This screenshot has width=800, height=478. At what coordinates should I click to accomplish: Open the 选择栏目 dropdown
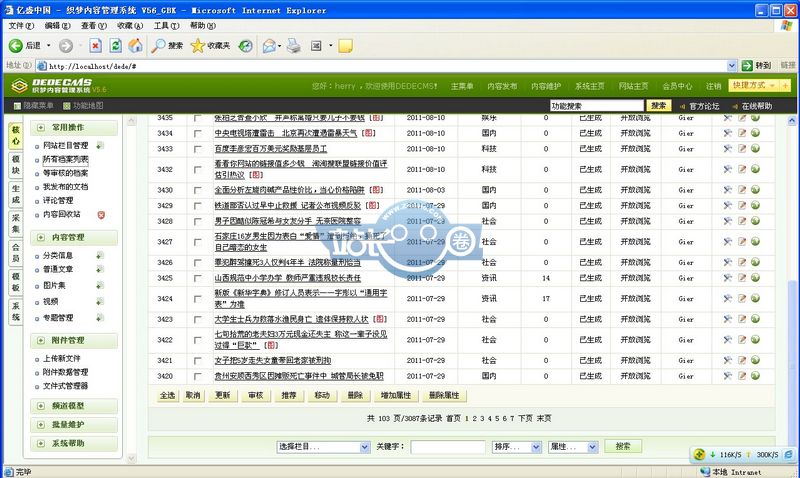(323, 447)
